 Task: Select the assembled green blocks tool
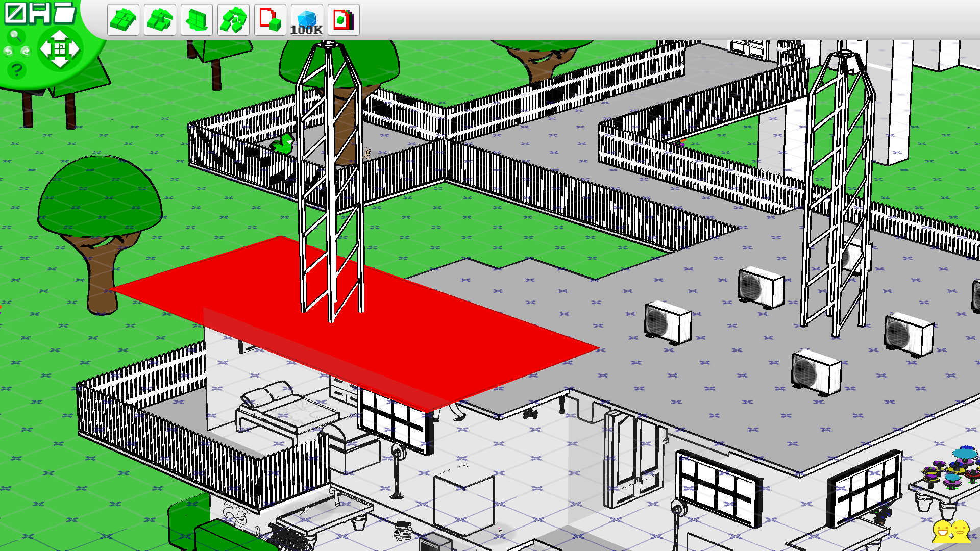coord(123,20)
